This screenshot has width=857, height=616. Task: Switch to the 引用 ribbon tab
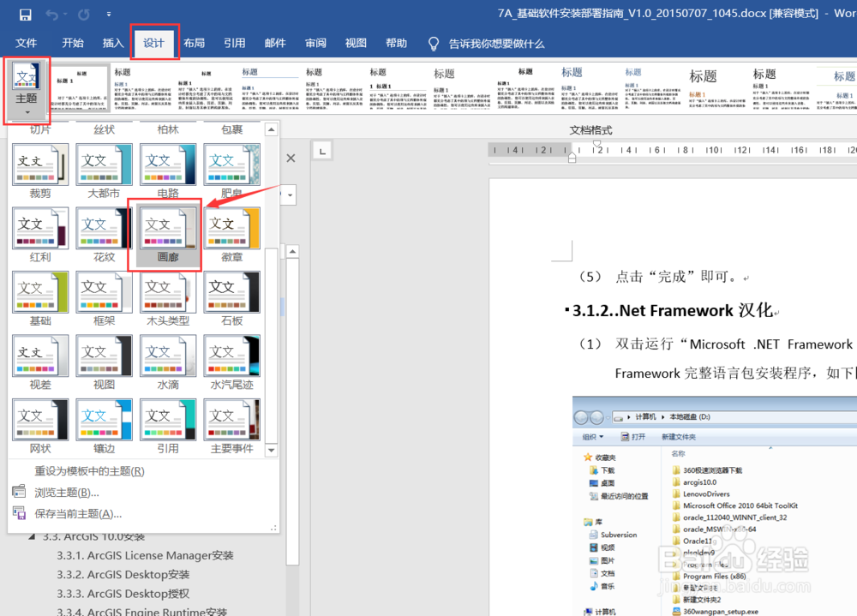235,43
